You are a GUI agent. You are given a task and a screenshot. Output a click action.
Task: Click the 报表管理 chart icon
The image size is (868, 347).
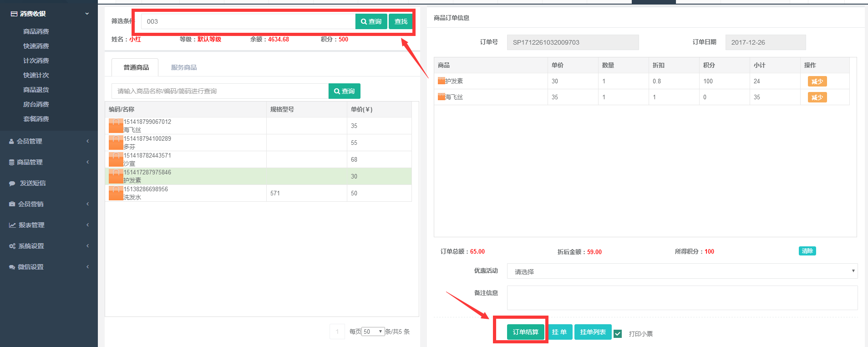tap(12, 225)
